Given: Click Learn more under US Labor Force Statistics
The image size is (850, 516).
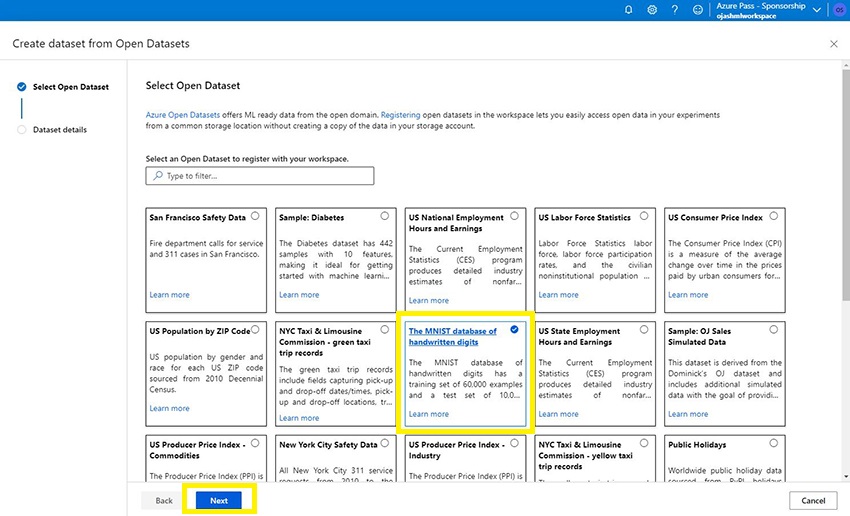Looking at the screenshot, I should click(558, 295).
